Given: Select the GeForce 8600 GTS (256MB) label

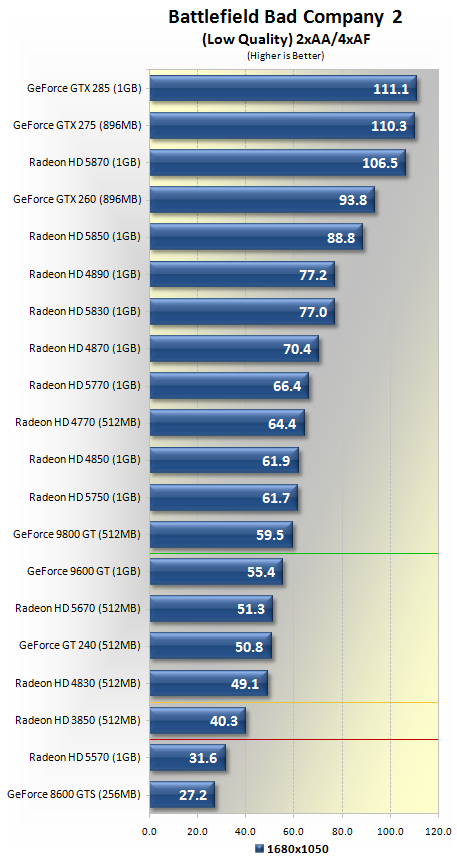Looking at the screenshot, I should pos(74,794).
